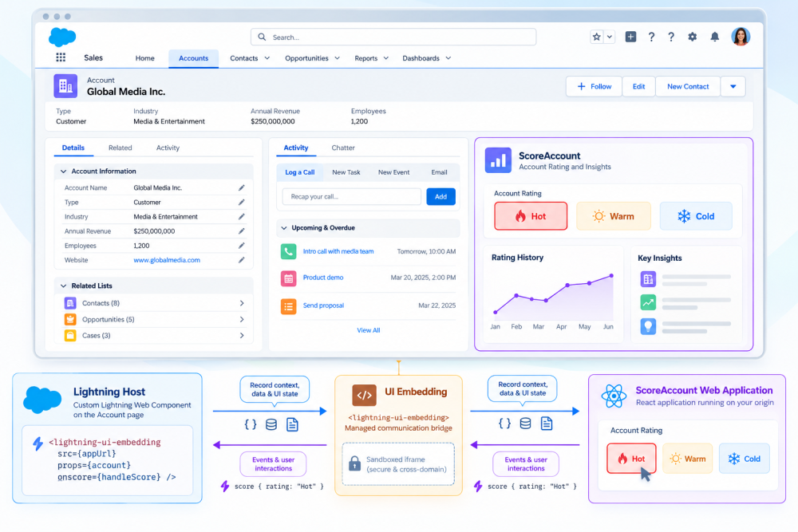Click the global actions plus icon
This screenshot has height=532, width=798.
630,37
